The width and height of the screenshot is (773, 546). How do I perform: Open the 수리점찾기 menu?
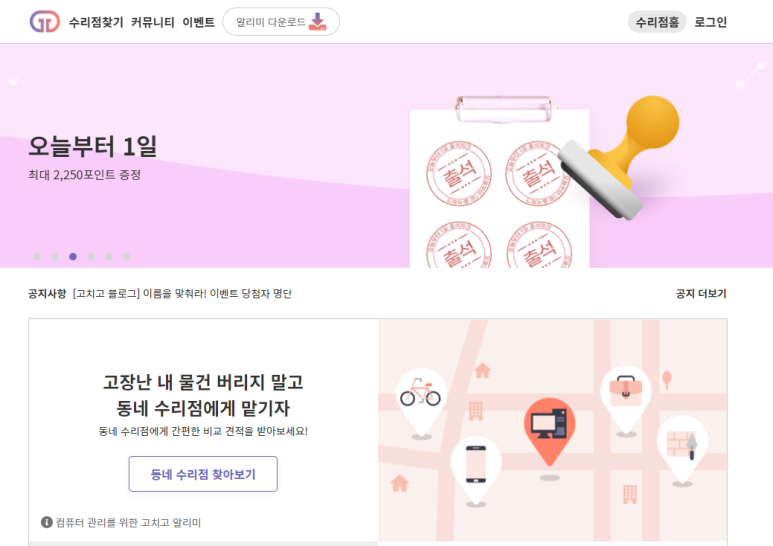click(x=96, y=22)
